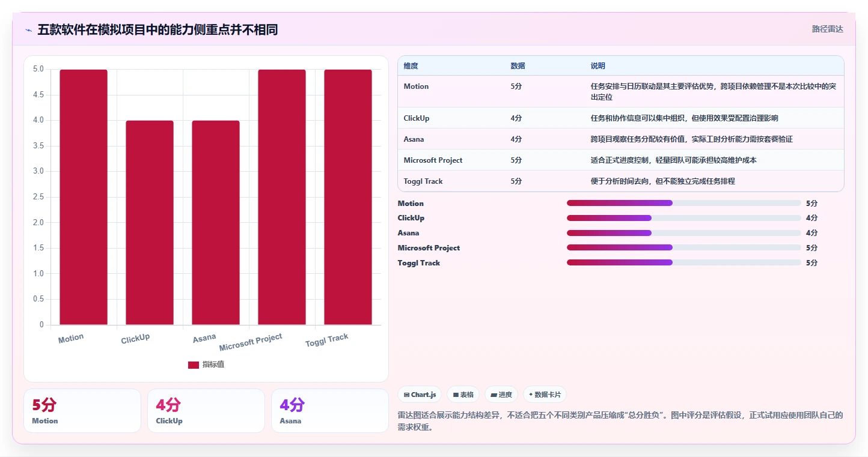Image resolution: width=868 pixels, height=457 pixels.
Task: Click the 数据卡片 chip
Action: [x=545, y=395]
